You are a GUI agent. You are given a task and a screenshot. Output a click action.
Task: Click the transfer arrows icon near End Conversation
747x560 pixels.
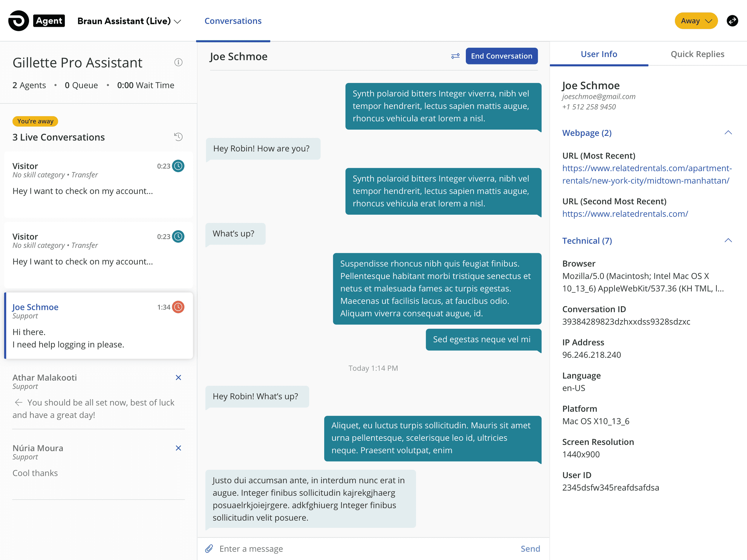455,56
